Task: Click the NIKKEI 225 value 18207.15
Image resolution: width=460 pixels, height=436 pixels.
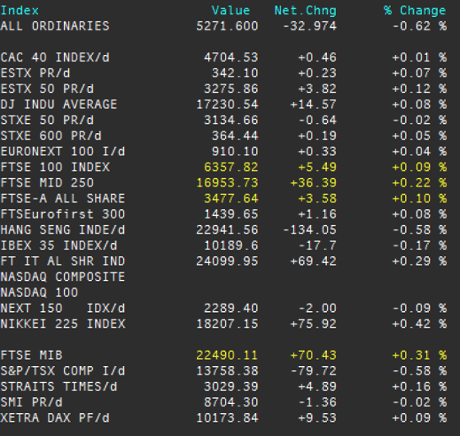Action: point(227,324)
